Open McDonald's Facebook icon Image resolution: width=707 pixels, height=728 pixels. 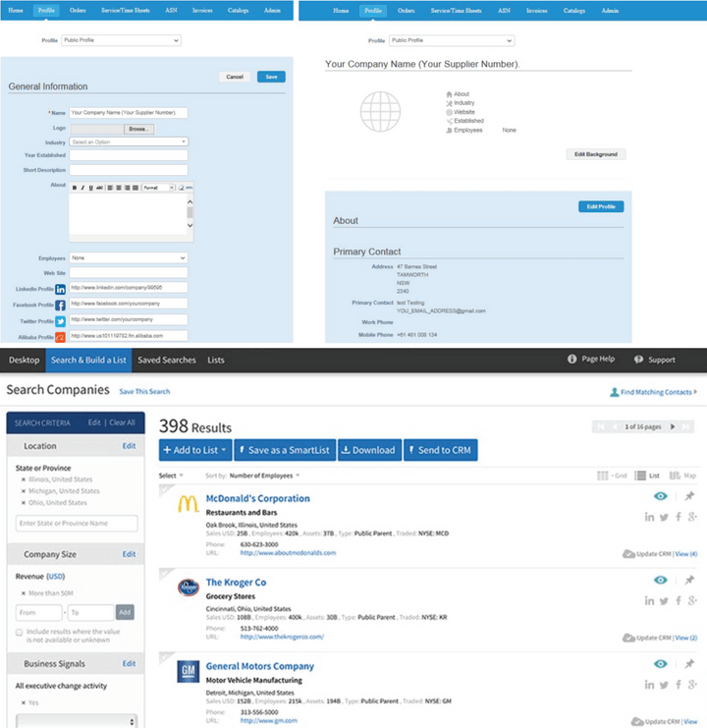pos(679,517)
